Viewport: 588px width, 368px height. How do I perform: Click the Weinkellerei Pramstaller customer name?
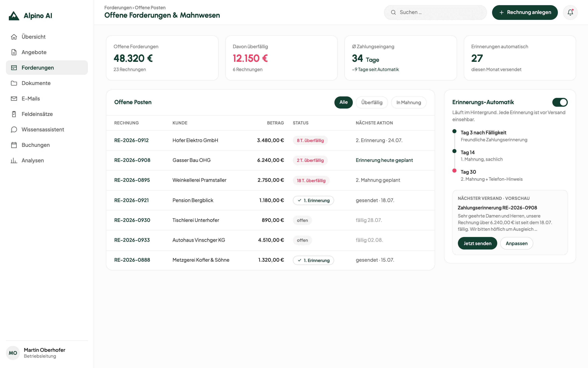tap(199, 180)
